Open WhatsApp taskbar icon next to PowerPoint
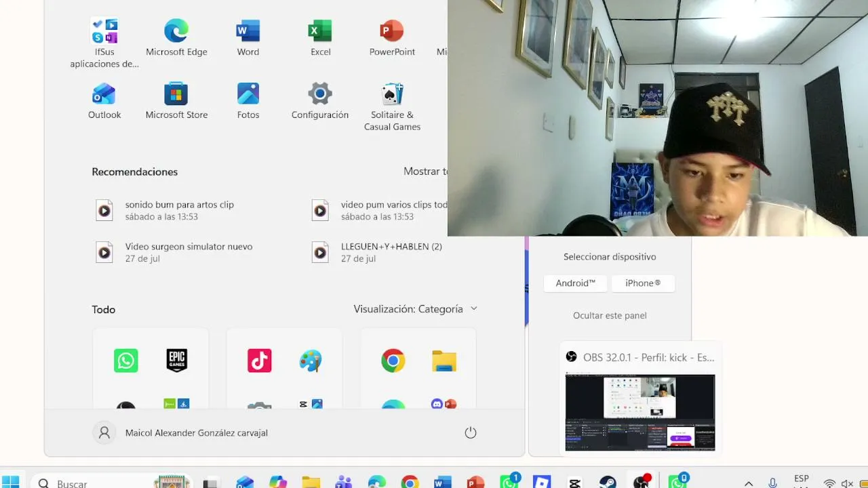This screenshot has width=868, height=488. click(509, 482)
